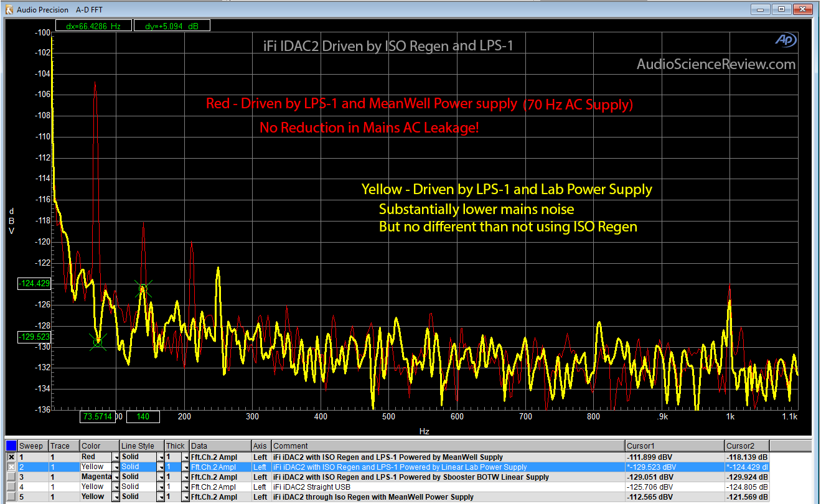
Task: Click the 73.5714 frequency cursor label
Action: 98,416
